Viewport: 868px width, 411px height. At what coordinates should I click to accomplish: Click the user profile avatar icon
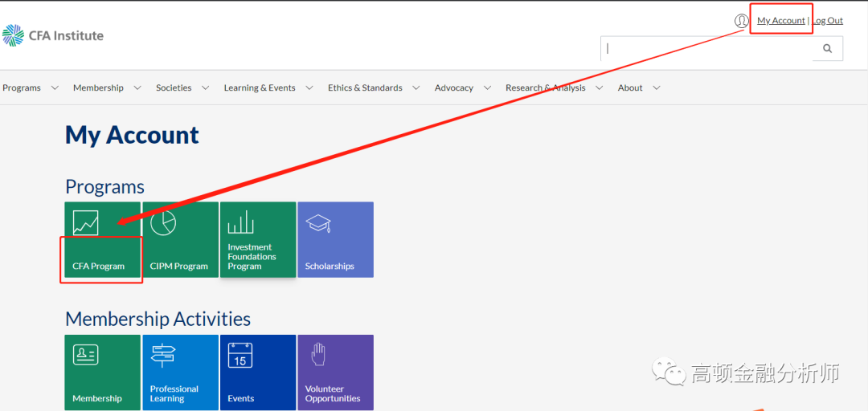pyautogui.click(x=741, y=21)
